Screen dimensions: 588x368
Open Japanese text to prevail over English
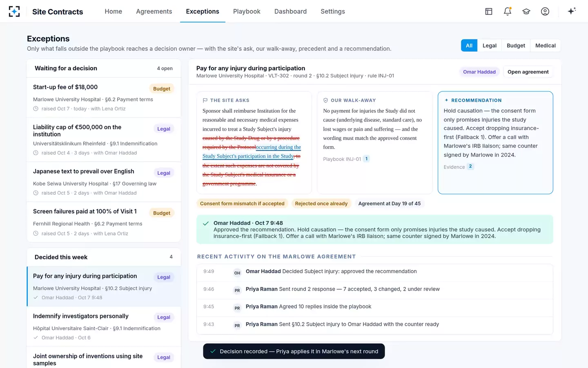click(x=104, y=182)
